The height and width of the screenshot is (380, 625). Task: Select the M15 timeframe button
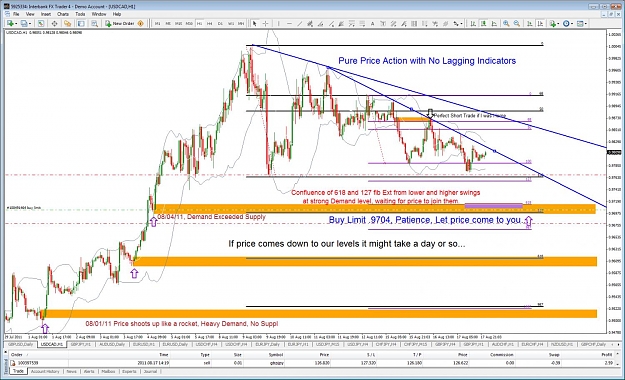pyautogui.click(x=179, y=24)
